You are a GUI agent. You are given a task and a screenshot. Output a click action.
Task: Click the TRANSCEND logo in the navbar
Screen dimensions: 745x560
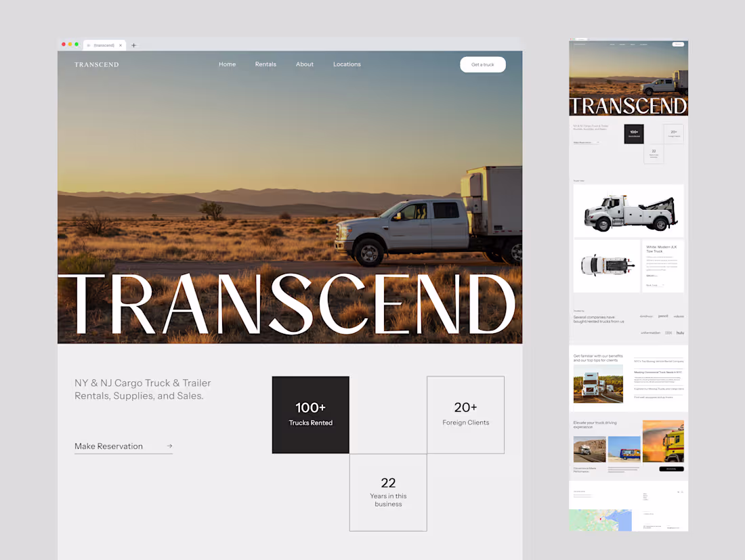[96, 64]
